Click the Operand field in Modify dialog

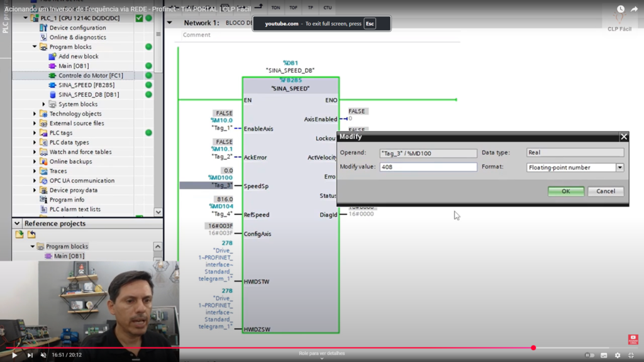click(428, 153)
